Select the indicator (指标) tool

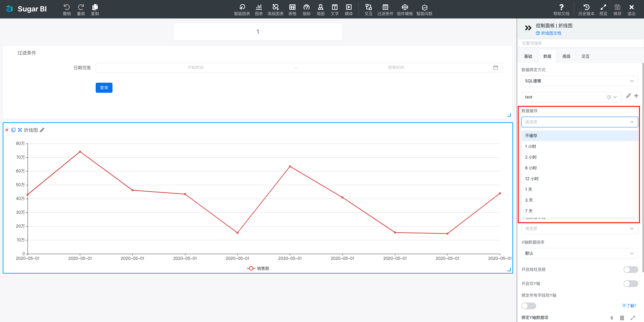[x=307, y=9]
